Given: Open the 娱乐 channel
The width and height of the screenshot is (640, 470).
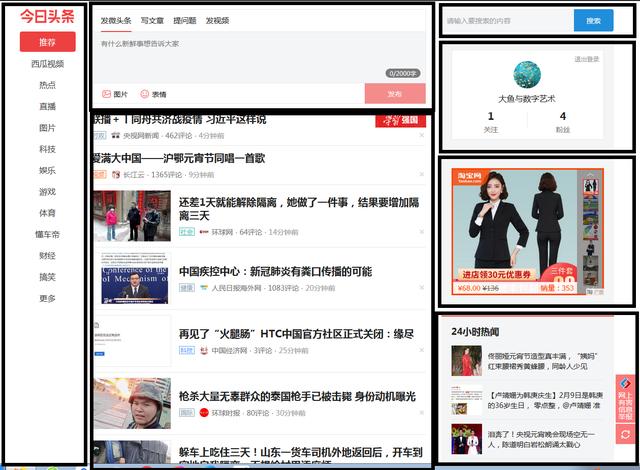Looking at the screenshot, I should click(48, 171).
